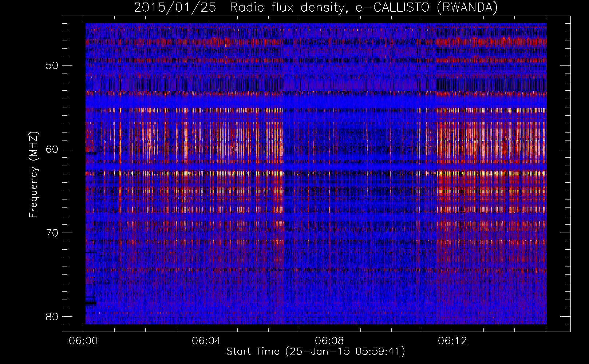Click the 06:00 time tick label
The image size is (589, 364).
pyautogui.click(x=84, y=341)
